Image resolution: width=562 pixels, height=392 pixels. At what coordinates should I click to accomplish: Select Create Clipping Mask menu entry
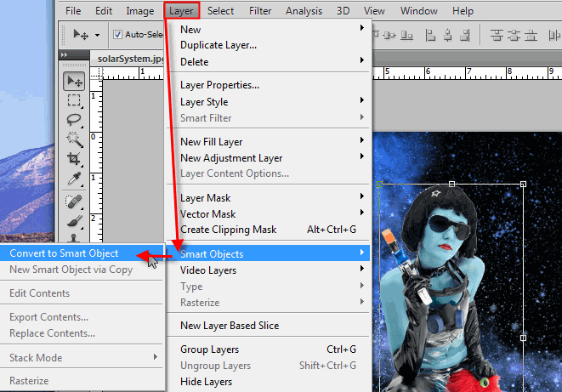coord(228,230)
